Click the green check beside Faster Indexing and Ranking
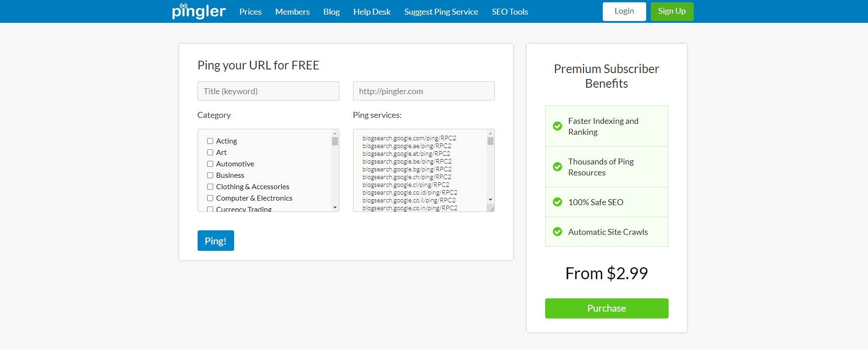This screenshot has height=350, width=868. tap(557, 126)
